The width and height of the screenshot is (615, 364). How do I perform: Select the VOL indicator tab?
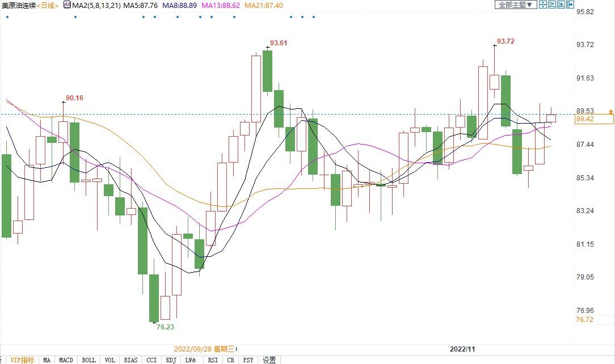pos(109,360)
